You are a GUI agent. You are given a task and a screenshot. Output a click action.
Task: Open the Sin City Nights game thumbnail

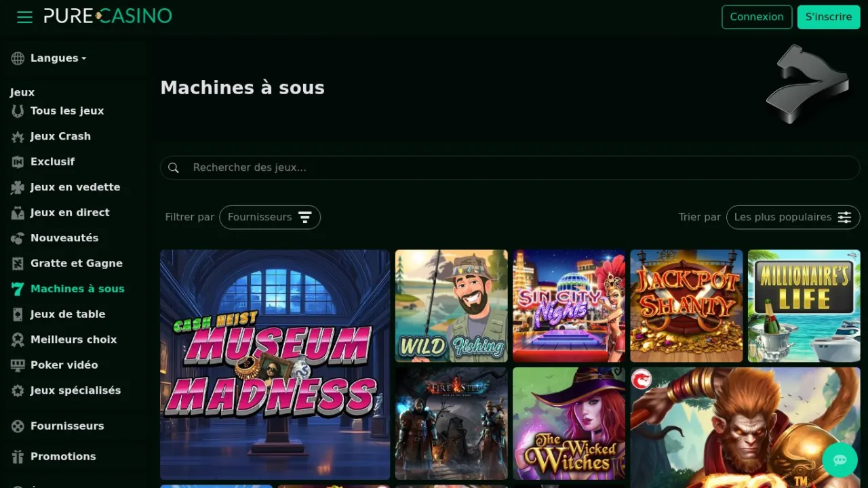(569, 306)
